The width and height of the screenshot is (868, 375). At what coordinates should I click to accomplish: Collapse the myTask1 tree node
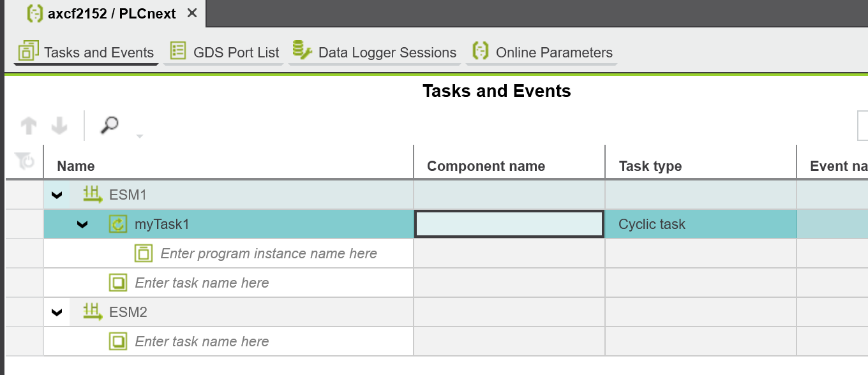pyautogui.click(x=82, y=224)
